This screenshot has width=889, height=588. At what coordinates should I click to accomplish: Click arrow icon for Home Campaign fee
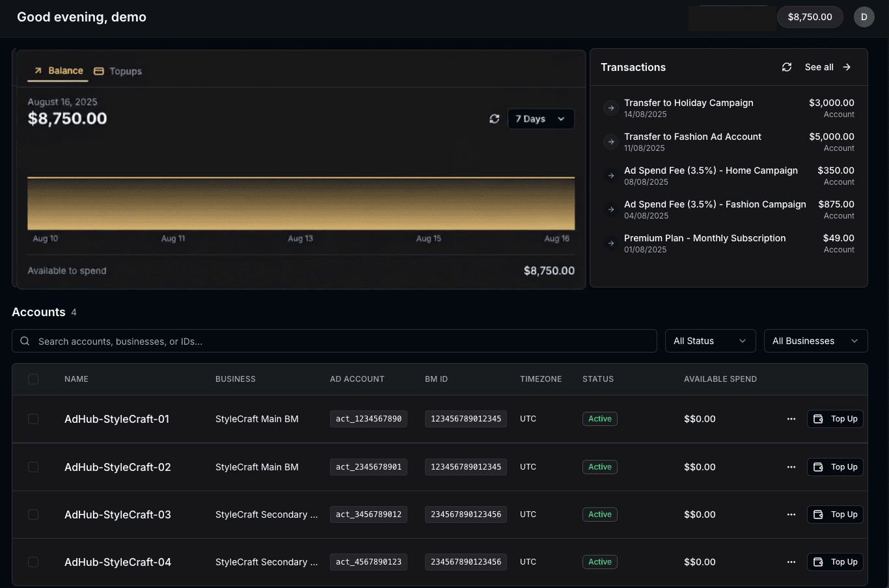610,176
